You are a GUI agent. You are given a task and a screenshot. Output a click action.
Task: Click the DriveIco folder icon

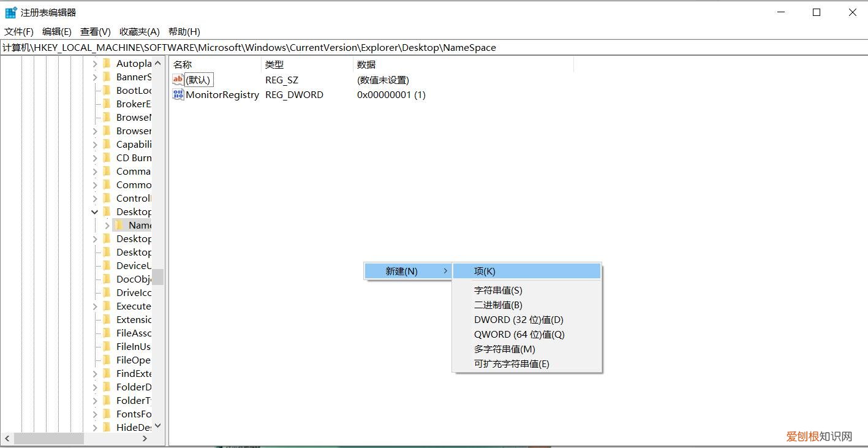point(107,292)
